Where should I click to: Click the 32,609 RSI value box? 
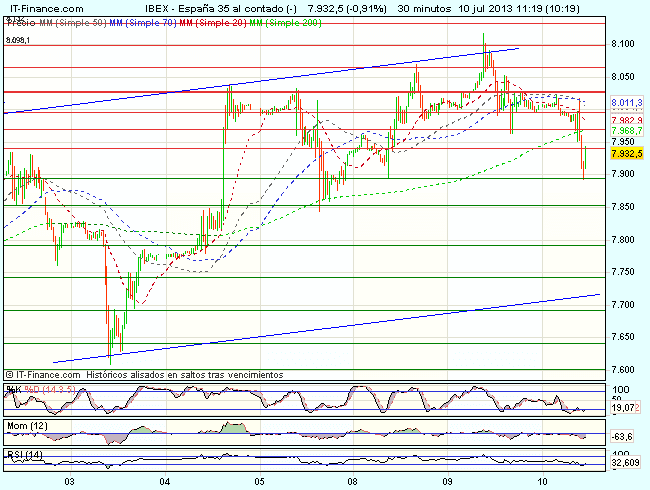[x=623, y=464]
